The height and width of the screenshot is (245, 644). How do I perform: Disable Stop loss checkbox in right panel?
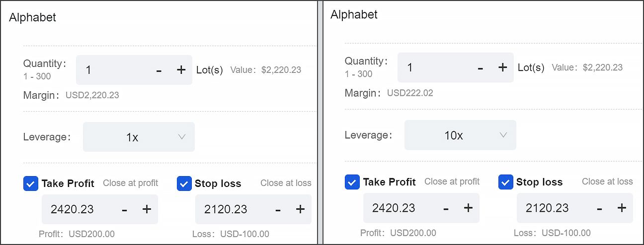(x=505, y=182)
